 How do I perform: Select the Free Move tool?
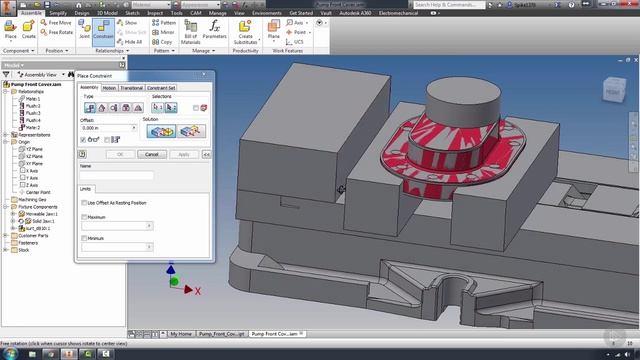tap(56, 23)
